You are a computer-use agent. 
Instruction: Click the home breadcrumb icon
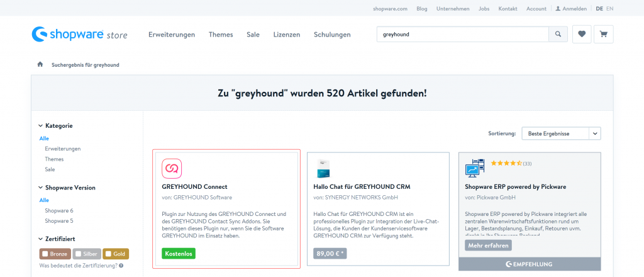click(x=40, y=64)
